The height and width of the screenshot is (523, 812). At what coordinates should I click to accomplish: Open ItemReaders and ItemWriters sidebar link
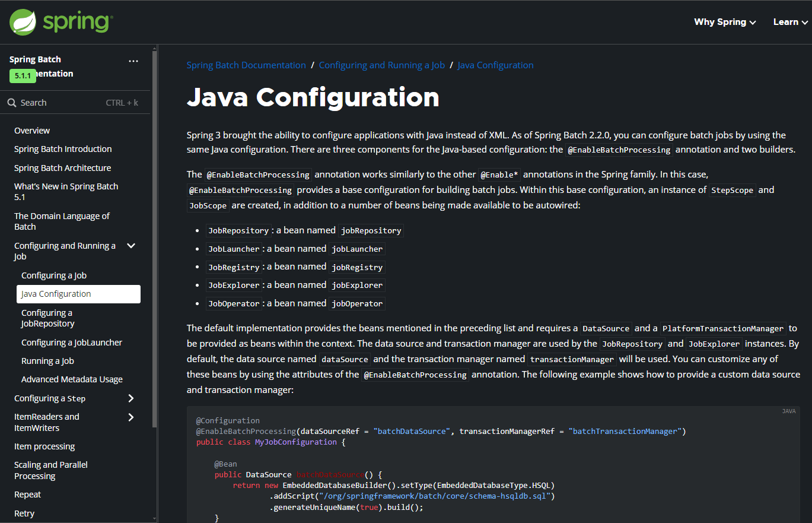tap(46, 422)
